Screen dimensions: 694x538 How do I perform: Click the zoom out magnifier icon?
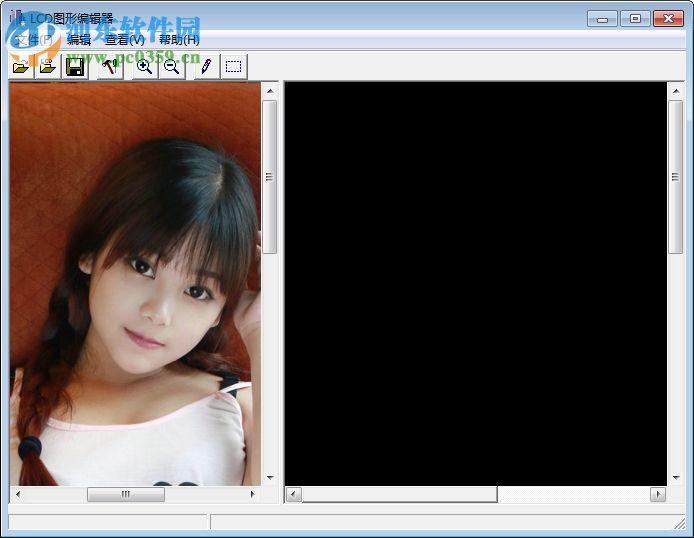[x=171, y=67]
